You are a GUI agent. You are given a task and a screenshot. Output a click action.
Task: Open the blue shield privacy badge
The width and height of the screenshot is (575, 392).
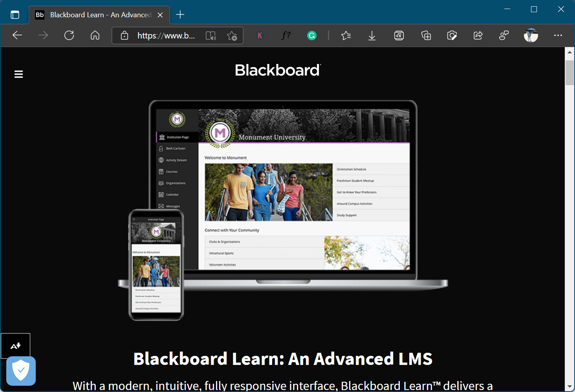21,371
